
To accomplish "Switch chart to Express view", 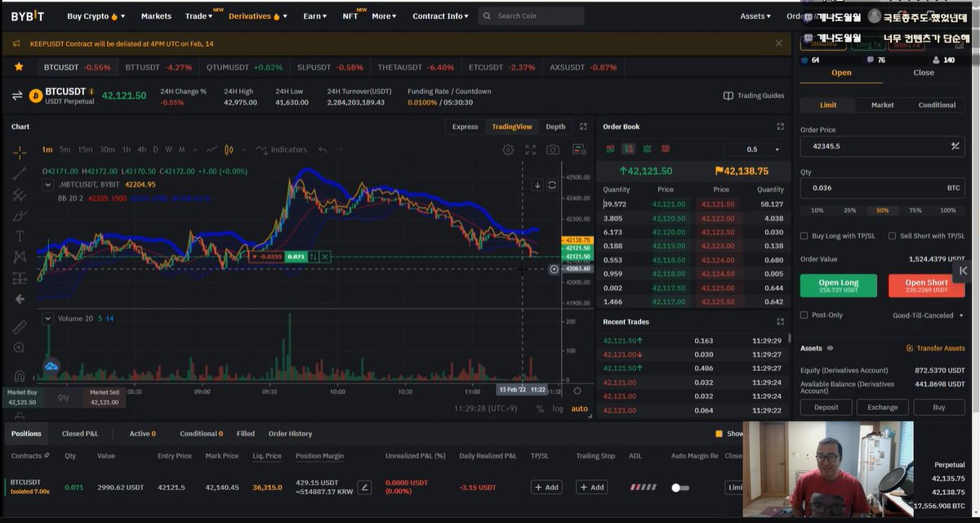I will (x=465, y=127).
